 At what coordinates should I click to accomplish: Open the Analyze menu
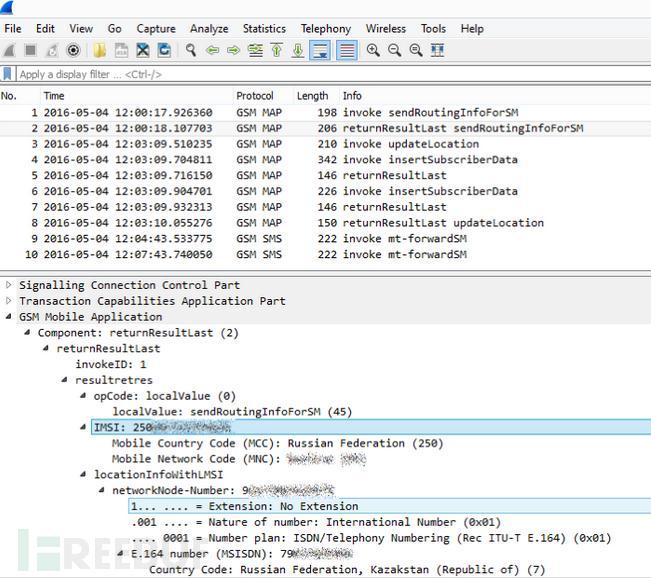(209, 29)
